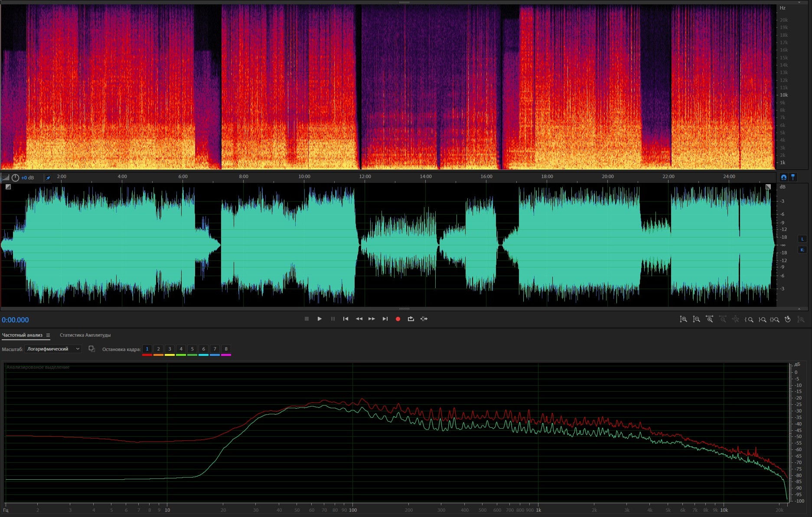Open Частотный анализ panel menu
The height and width of the screenshot is (517, 812).
(x=48, y=335)
